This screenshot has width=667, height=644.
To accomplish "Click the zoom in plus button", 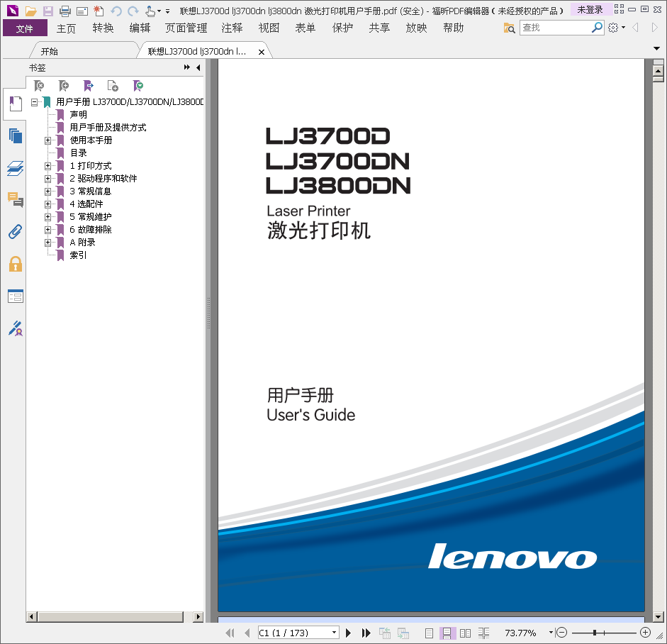I will 645,633.
